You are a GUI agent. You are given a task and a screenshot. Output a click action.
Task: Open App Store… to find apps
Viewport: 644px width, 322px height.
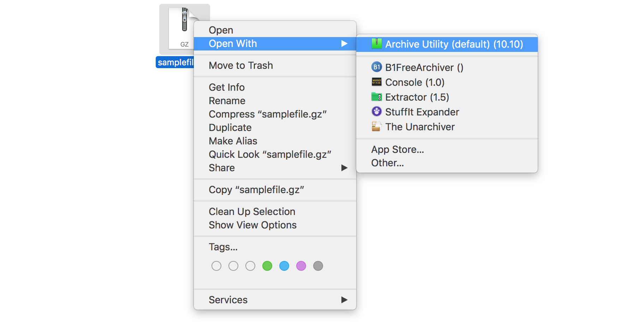coord(398,149)
